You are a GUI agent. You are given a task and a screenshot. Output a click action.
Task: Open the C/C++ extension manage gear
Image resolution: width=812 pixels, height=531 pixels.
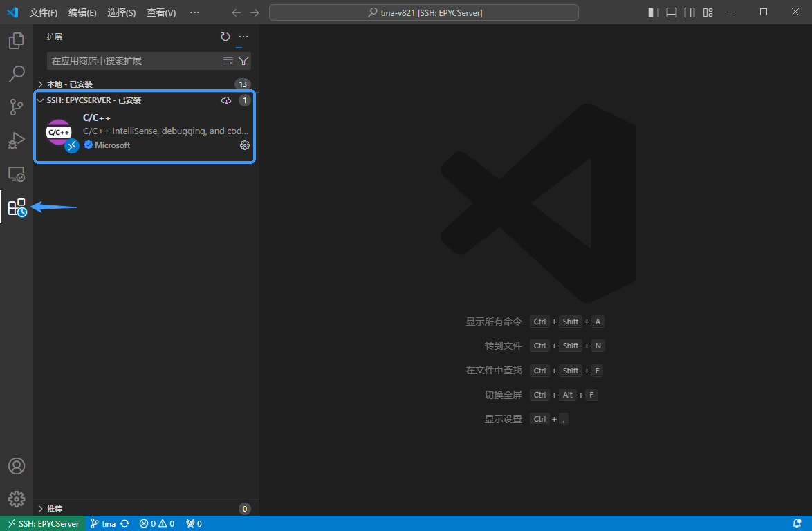(244, 145)
